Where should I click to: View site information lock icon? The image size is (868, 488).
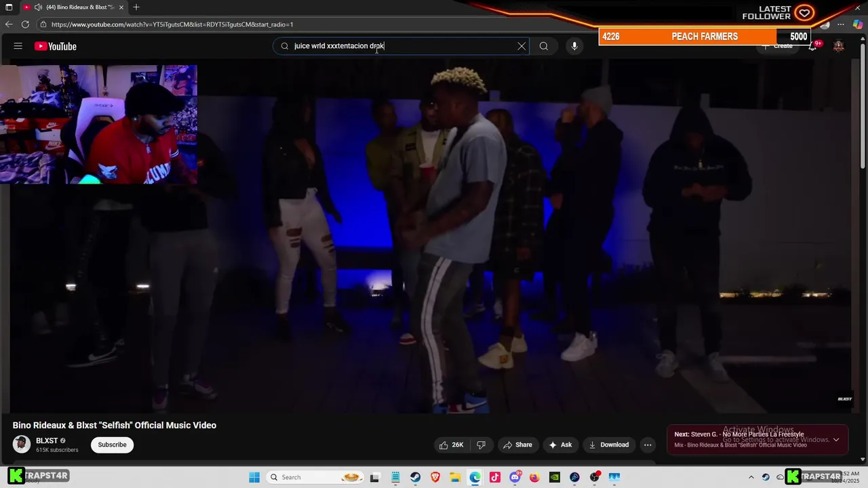point(43,24)
